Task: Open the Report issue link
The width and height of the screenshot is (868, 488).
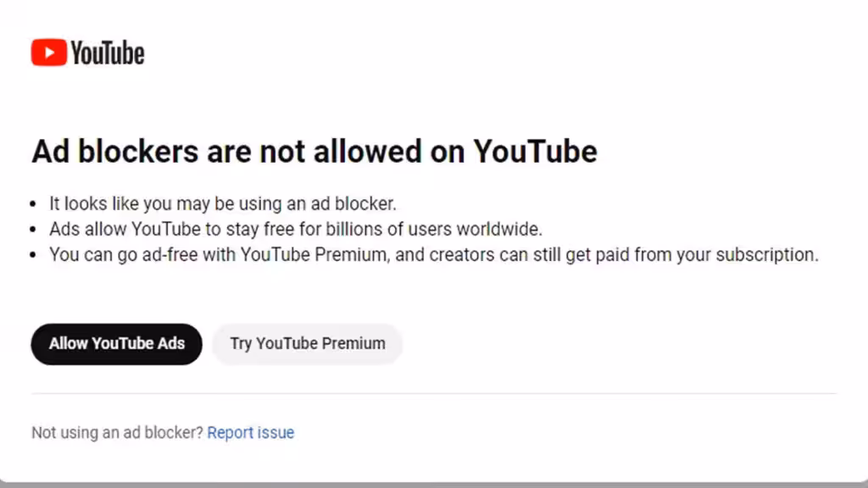Action: coord(251,433)
